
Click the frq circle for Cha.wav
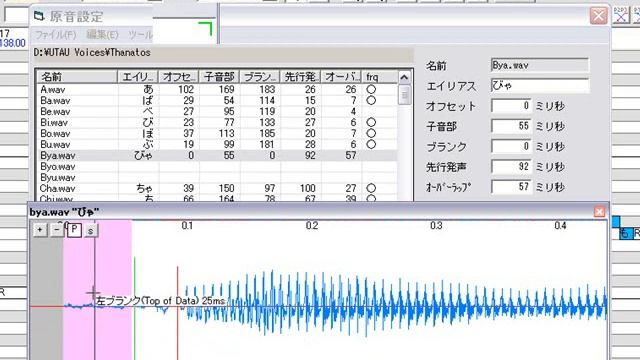(x=371, y=188)
